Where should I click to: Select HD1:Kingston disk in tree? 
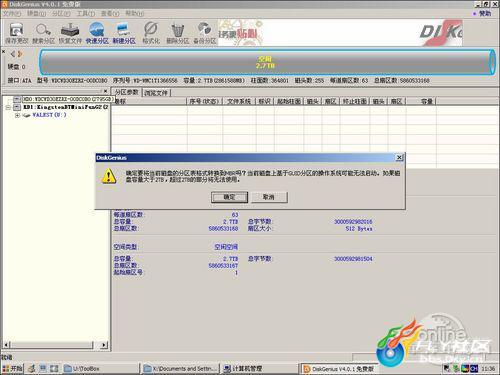pos(66,107)
